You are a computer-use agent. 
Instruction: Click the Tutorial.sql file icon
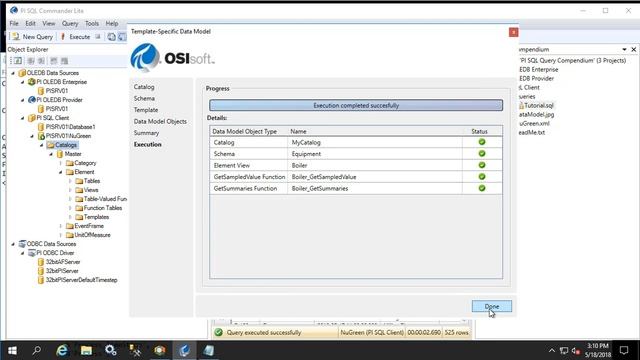[x=521, y=106]
